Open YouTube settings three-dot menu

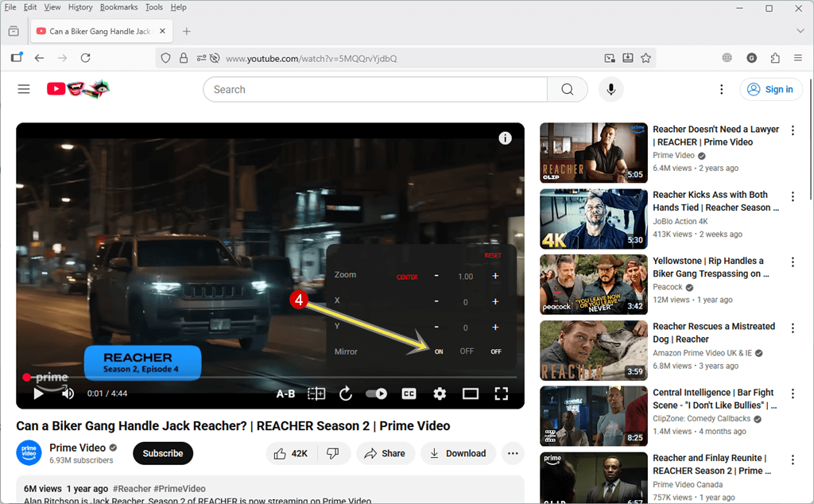point(721,89)
